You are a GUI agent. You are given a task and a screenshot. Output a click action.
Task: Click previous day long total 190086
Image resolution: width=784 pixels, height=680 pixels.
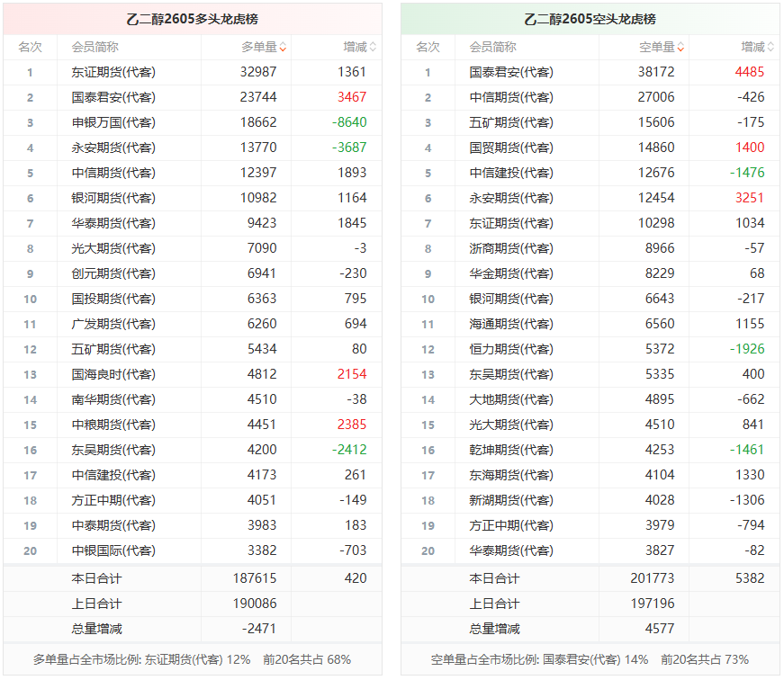click(x=255, y=604)
